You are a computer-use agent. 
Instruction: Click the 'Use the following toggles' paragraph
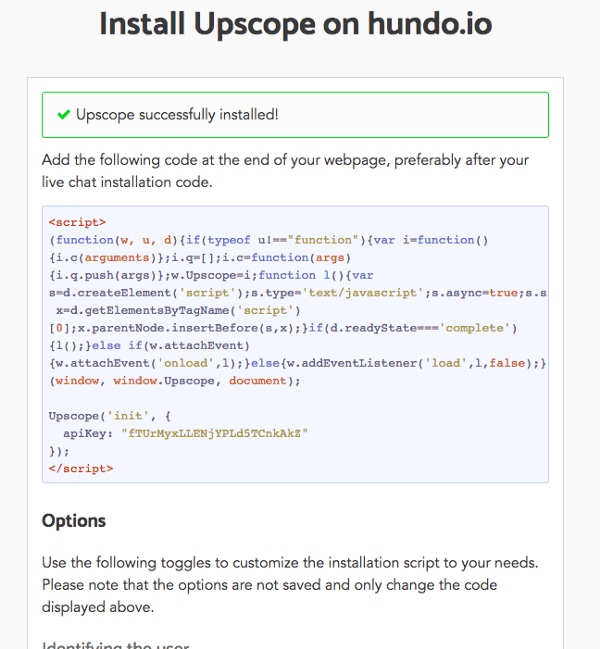[x=290, y=584]
